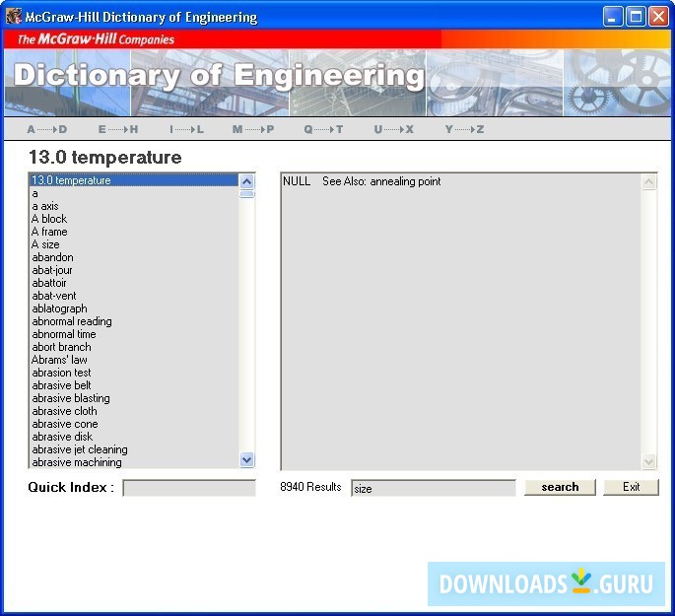The height and width of the screenshot is (616, 675).
Task: Close the Dictionary of Engineering window
Action: (658, 17)
